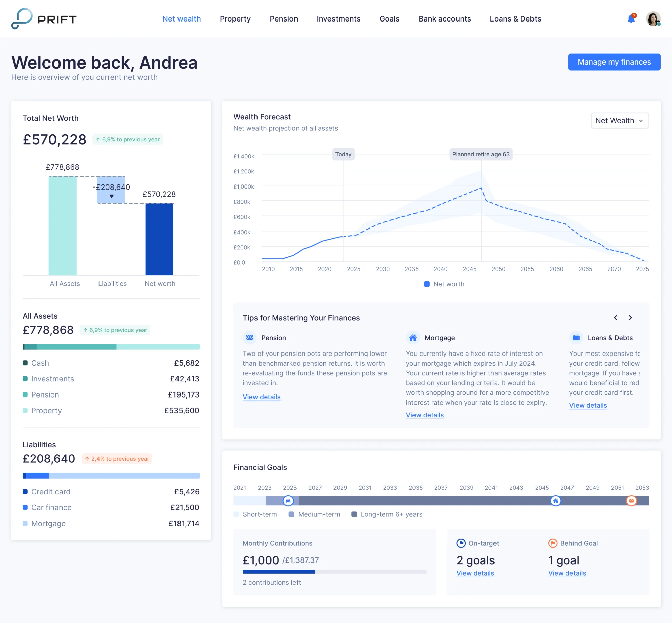Toggle the Short-term legend swatch
672x623 pixels.
pos(237,514)
